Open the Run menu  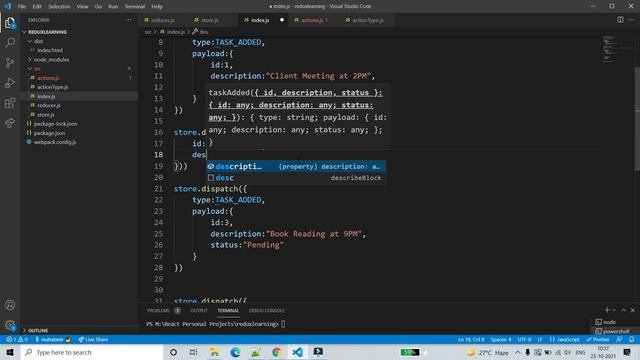[x=113, y=7]
